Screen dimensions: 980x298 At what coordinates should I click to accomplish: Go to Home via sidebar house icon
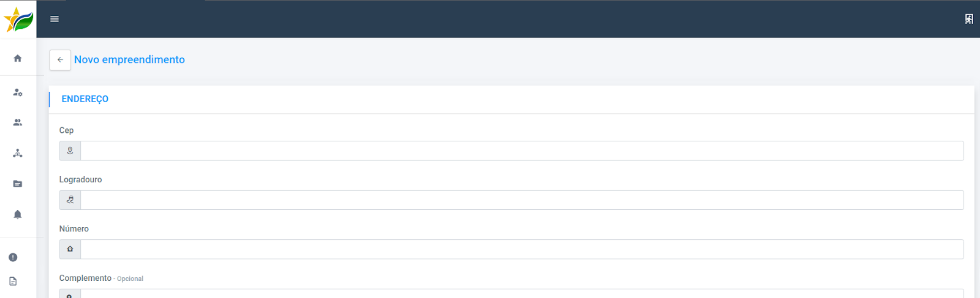click(18, 58)
